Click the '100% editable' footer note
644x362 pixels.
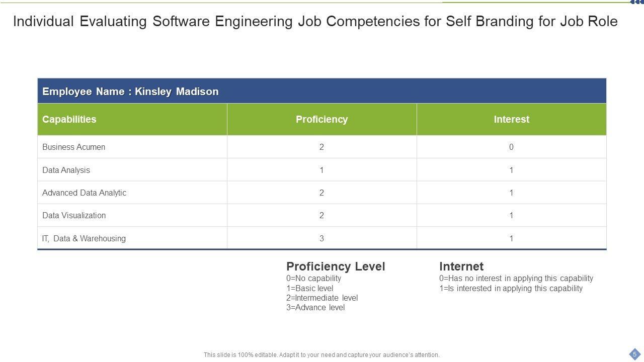(321, 355)
